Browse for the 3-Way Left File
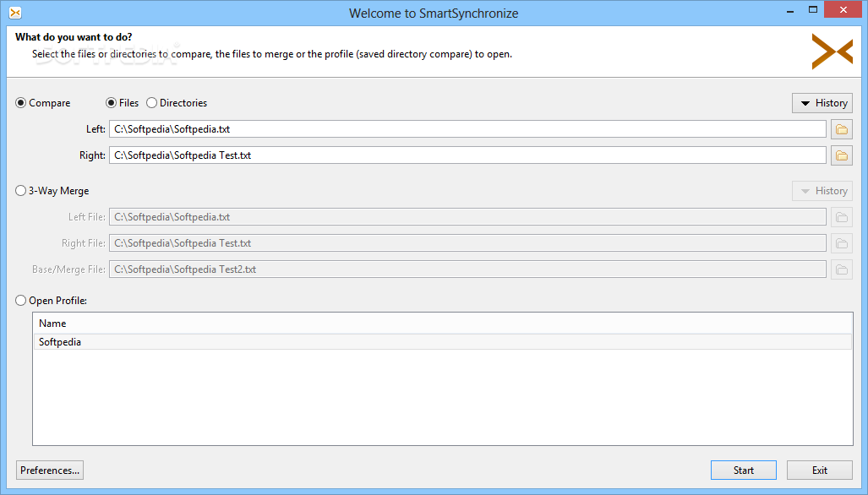Screen dimensions: 868x495 [x=842, y=217]
